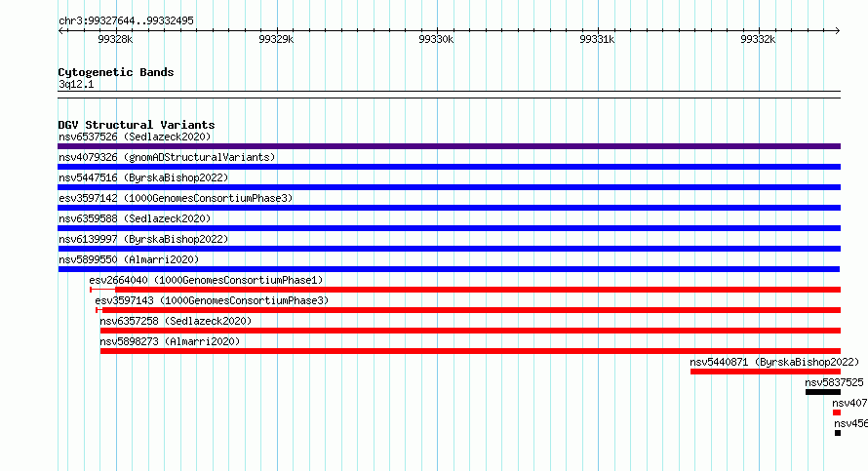Image resolution: width=868 pixels, height=471 pixels.
Task: Click esv2664040 (1000GenomesConsortiumPhase1) label
Action: (206, 280)
